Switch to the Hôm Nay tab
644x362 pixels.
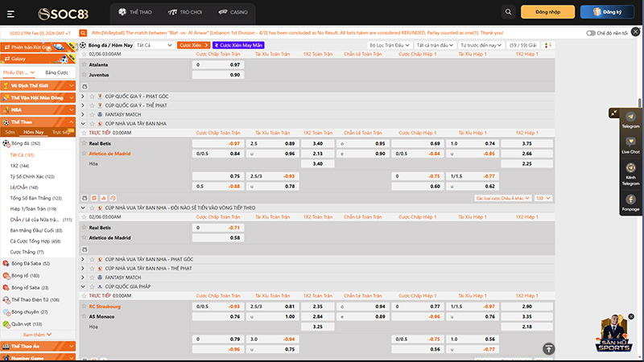34,131
